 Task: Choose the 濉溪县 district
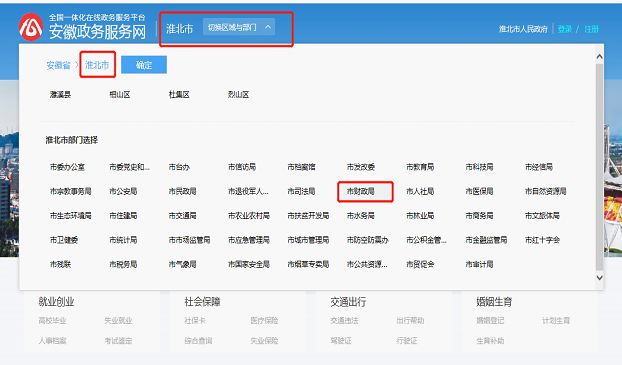(x=60, y=95)
